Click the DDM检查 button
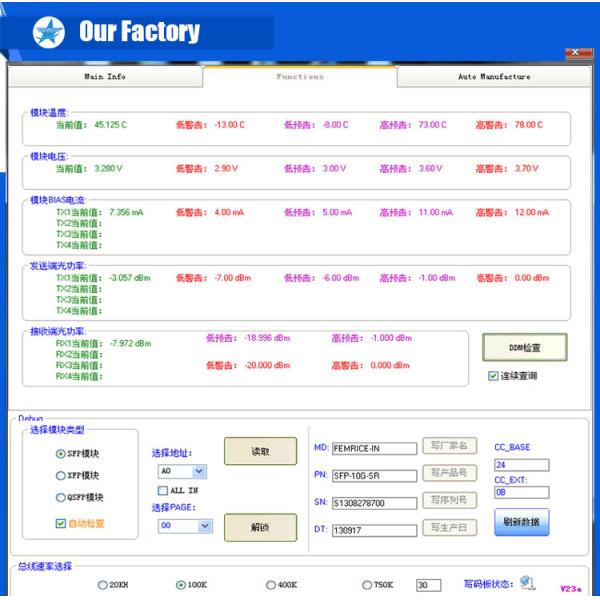 (x=524, y=347)
